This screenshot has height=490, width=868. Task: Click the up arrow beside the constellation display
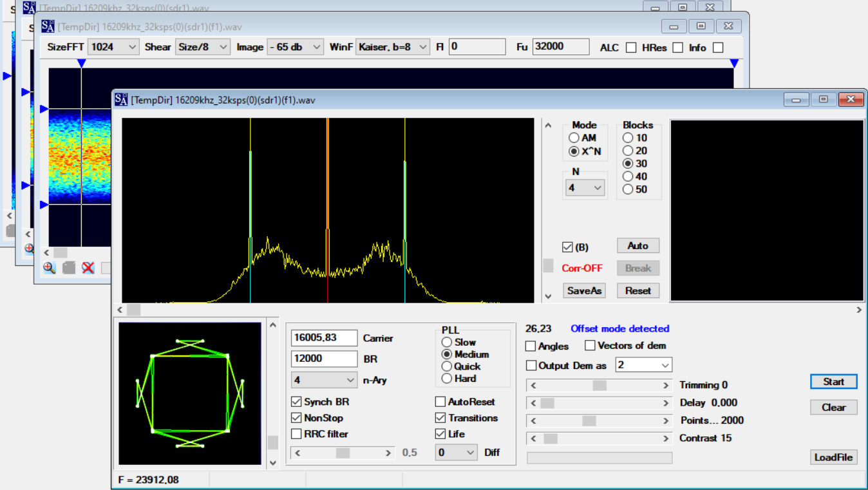[273, 325]
